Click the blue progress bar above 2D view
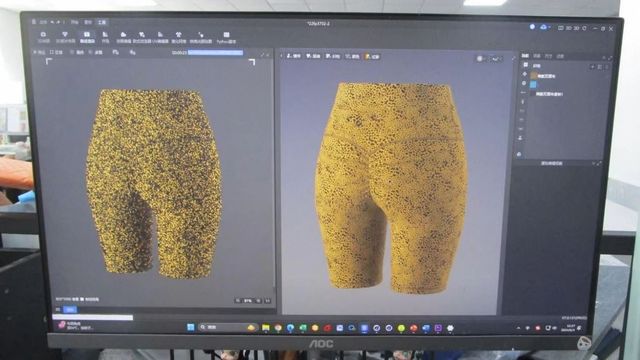The height and width of the screenshot is (360, 640). (215, 52)
